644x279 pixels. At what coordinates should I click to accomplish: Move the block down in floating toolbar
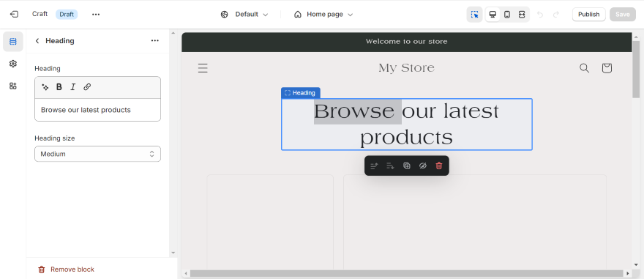(x=390, y=166)
